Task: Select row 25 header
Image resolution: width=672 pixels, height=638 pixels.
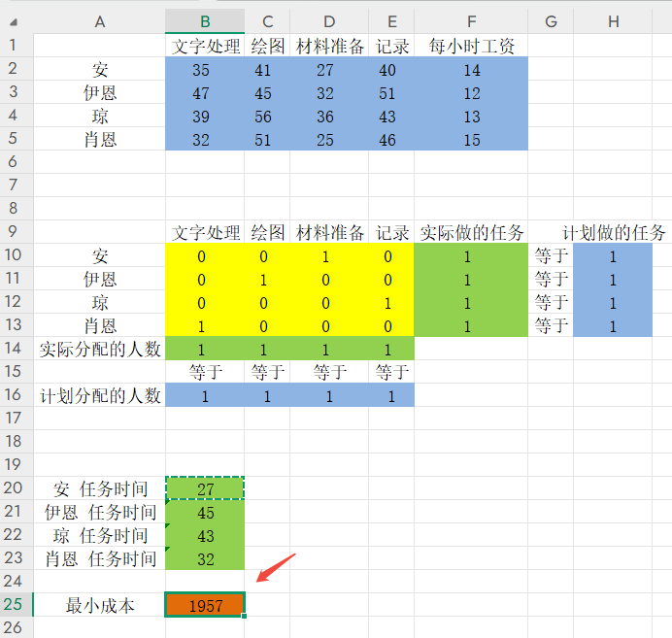Action: (17, 605)
